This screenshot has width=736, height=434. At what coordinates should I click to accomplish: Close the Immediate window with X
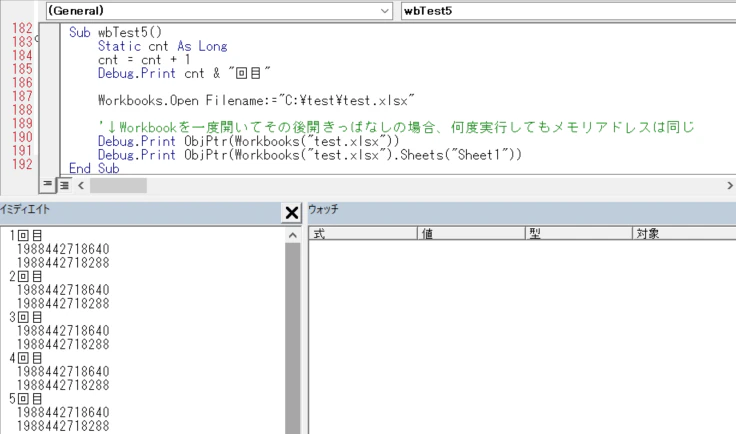click(x=291, y=213)
